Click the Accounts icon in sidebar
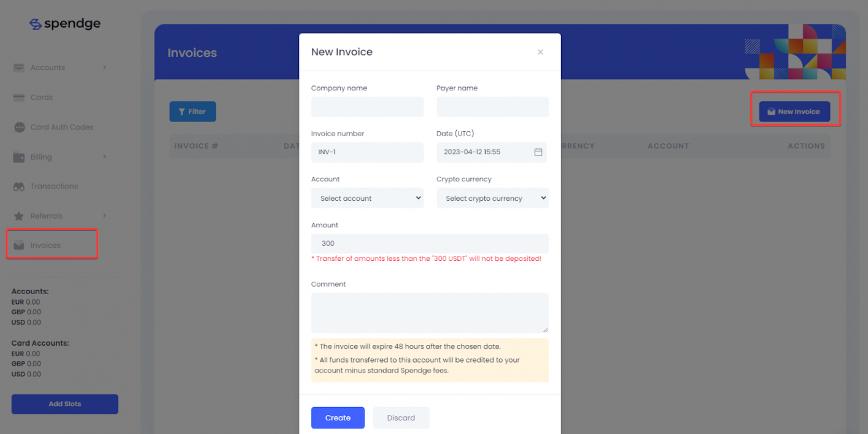 pyautogui.click(x=19, y=68)
